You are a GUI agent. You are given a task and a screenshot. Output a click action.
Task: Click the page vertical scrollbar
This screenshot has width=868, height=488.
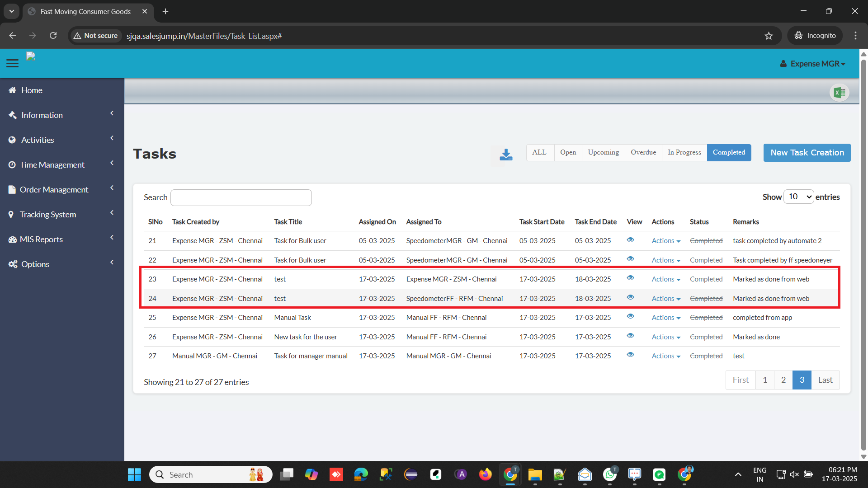pyautogui.click(x=863, y=255)
